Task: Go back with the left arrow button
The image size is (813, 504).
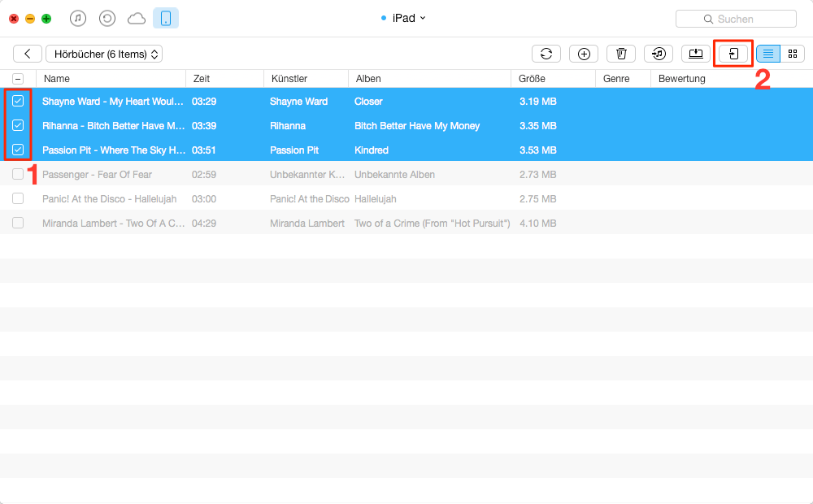Action: point(28,54)
